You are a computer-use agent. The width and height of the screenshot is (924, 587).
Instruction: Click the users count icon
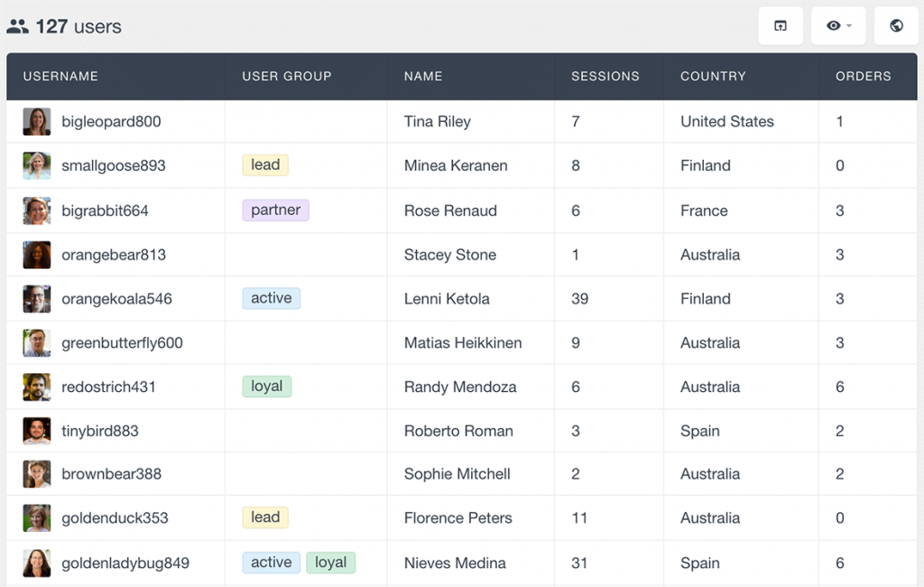(19, 26)
